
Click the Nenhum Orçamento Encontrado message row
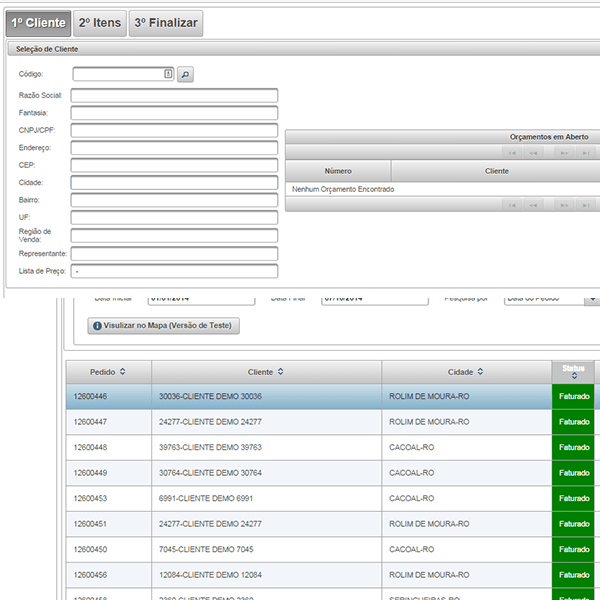pyautogui.click(x=443, y=189)
